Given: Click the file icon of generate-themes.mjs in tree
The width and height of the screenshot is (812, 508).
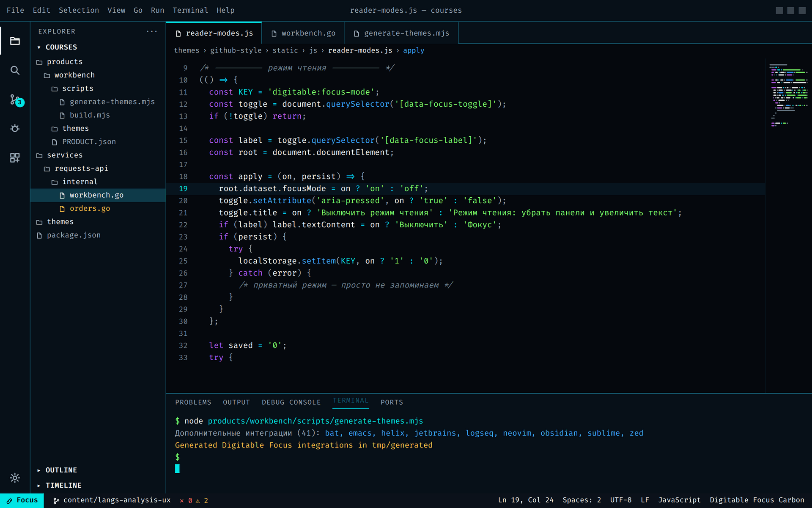Looking at the screenshot, I should point(62,102).
